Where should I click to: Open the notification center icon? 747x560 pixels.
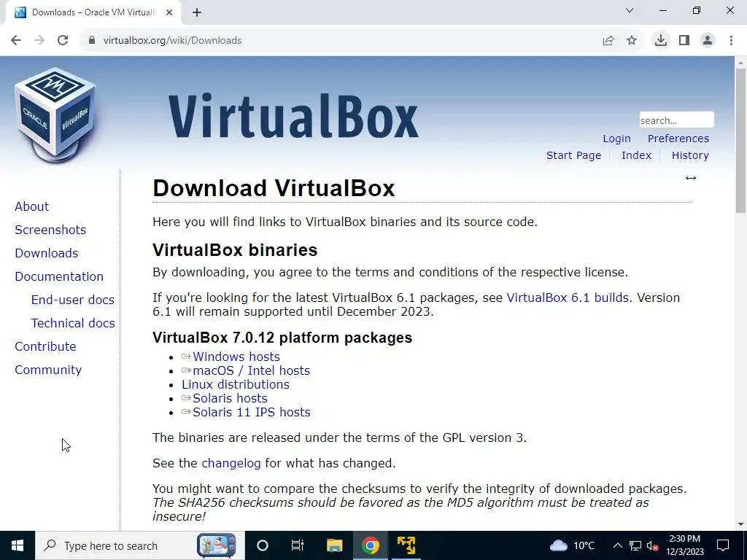pos(723,545)
